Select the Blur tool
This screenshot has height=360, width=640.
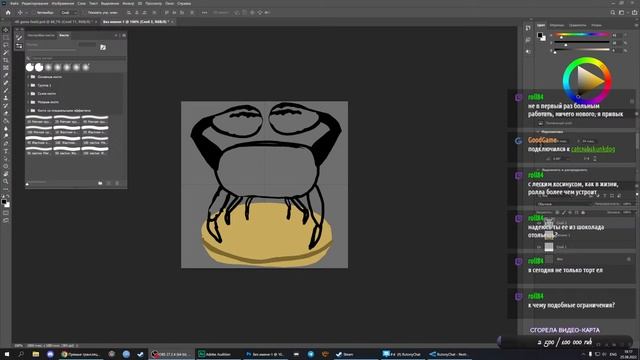(6, 128)
